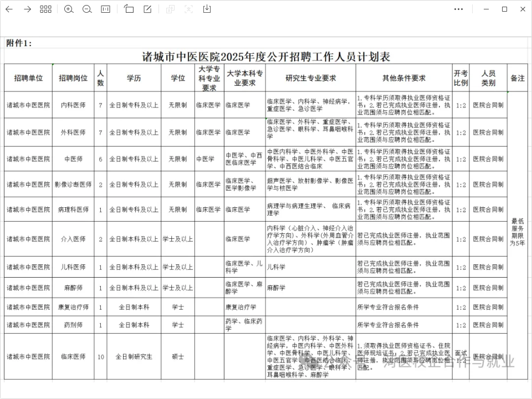Click the table title 诸城市中医医院2025年度公开招聘工作人员计划表

267,57
